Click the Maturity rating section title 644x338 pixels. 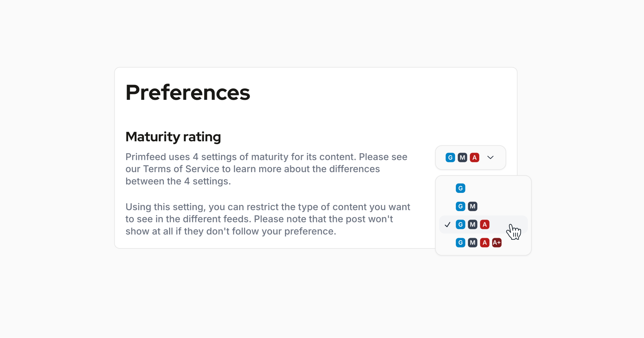pos(173,137)
